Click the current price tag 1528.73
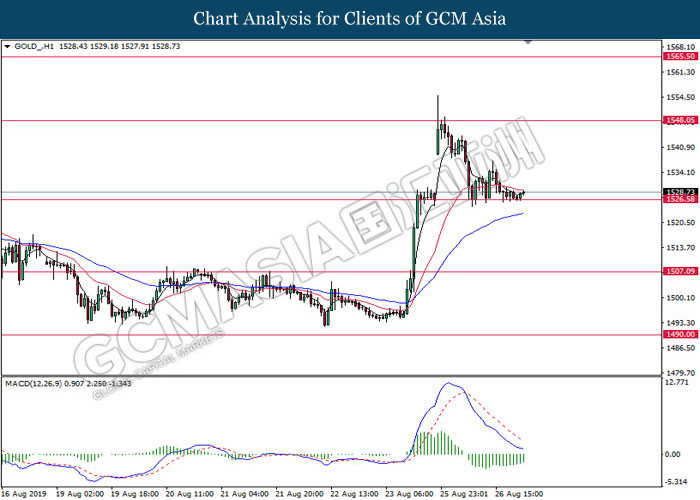This screenshot has width=700, height=500. click(680, 192)
